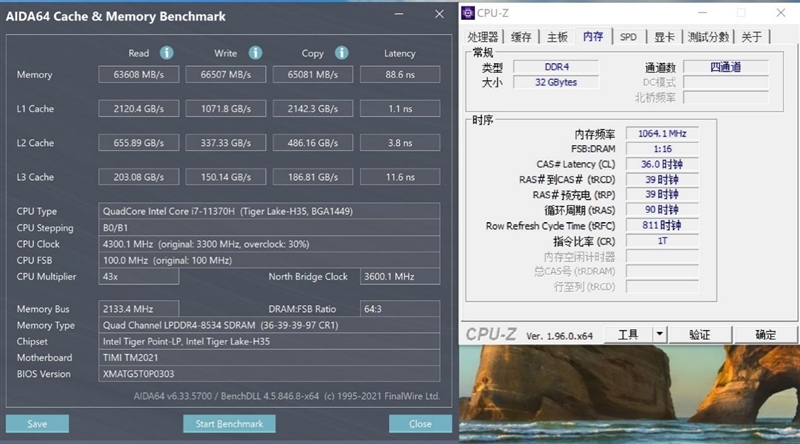Click the CPU Stepping value B0/B1
800x444 pixels.
269,228
